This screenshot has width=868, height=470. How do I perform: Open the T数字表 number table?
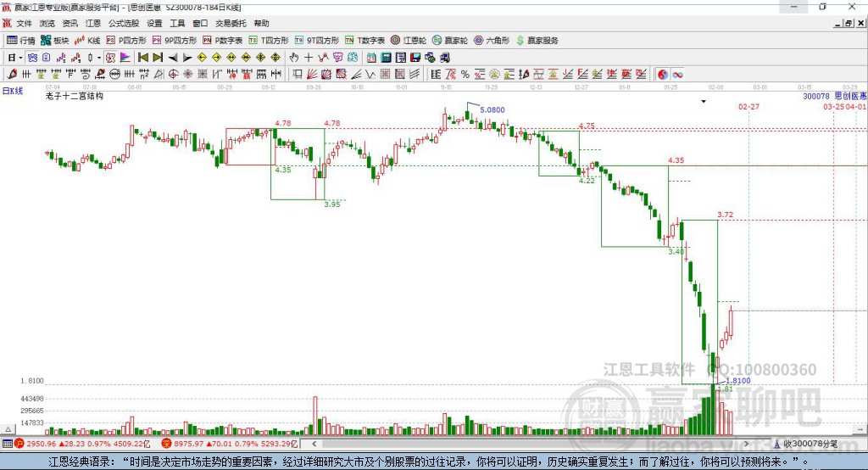pyautogui.click(x=364, y=41)
